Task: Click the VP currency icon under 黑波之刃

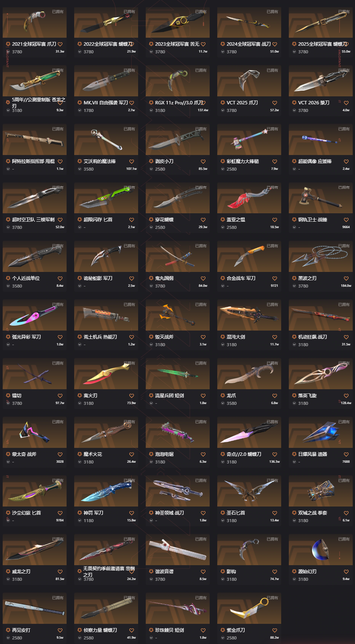Action: [x=294, y=286]
